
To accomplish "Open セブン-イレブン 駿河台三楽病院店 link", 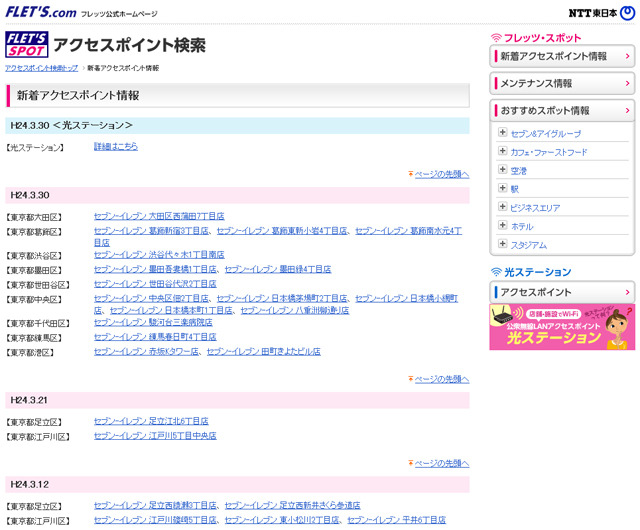I will 153,323.
